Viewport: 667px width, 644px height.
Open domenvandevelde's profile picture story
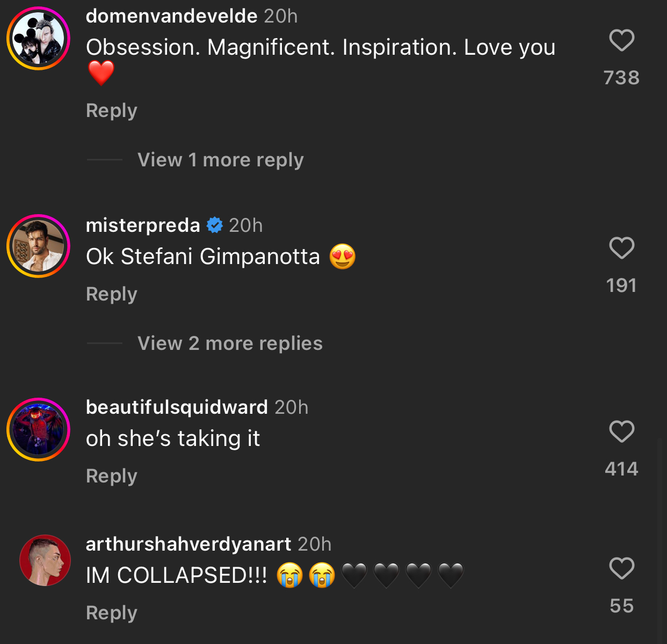click(x=39, y=39)
